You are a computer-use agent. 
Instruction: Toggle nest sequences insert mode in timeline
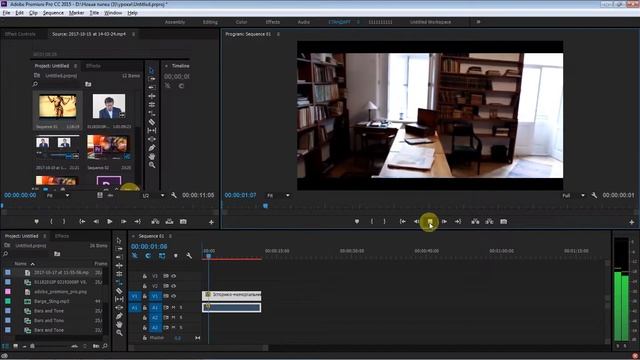135,256
